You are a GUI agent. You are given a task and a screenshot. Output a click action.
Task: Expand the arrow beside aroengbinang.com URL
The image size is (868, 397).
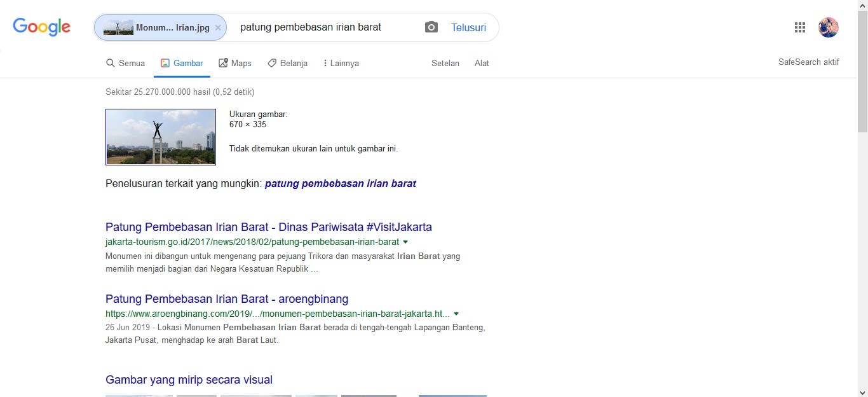[x=456, y=314]
